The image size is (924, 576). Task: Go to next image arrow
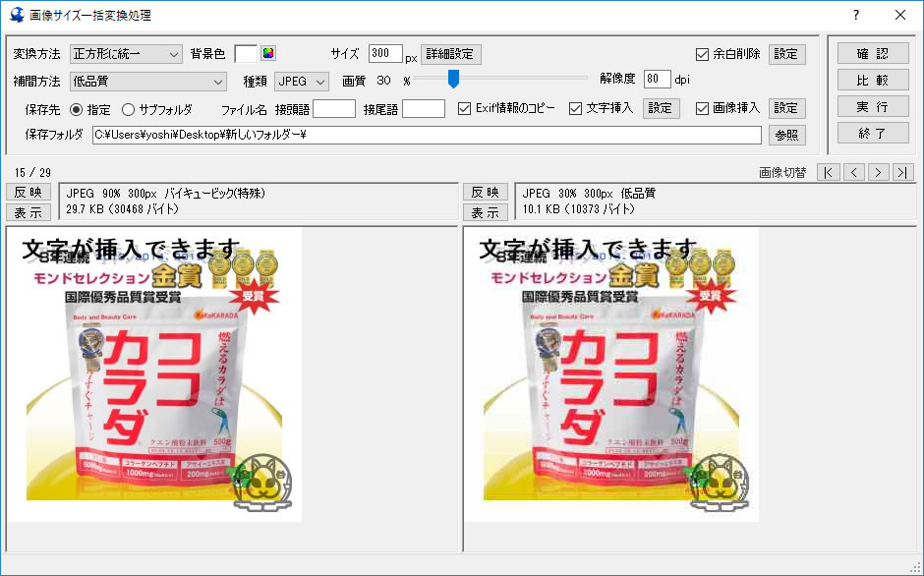pos(878,172)
